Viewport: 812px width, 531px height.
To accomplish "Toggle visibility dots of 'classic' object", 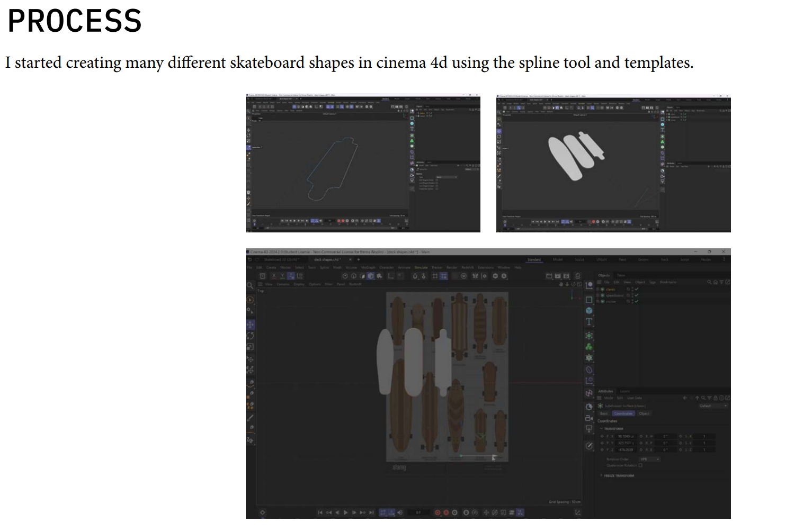I will tap(632, 289).
